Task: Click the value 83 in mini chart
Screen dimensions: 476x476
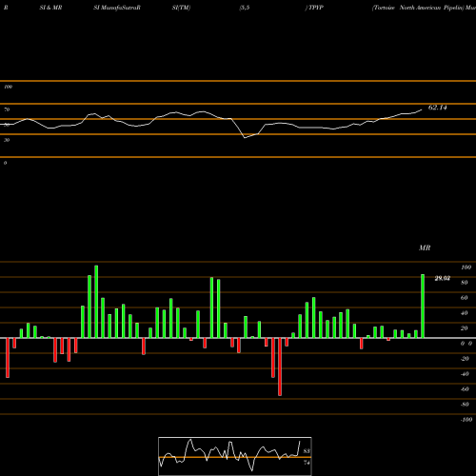Action: (x=307, y=451)
